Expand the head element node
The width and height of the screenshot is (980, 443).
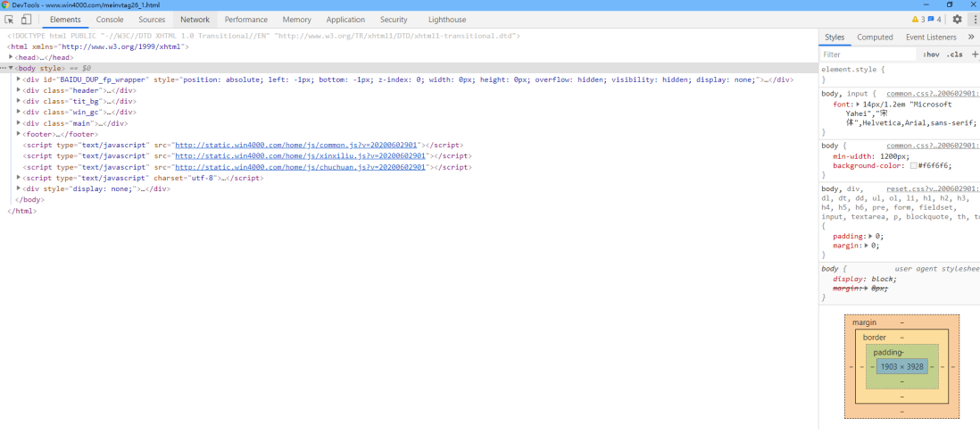pos(12,57)
